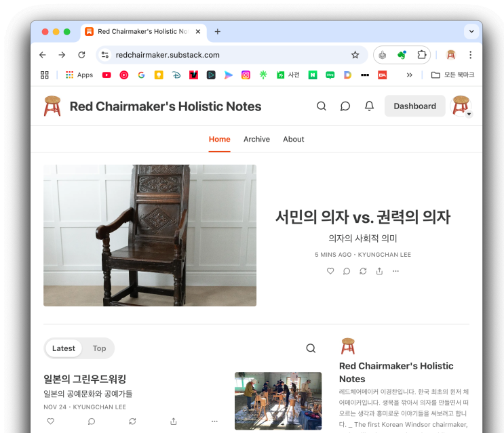This screenshot has width=504, height=433.
Task: Open the Google Keep bookmark
Action: click(159, 75)
